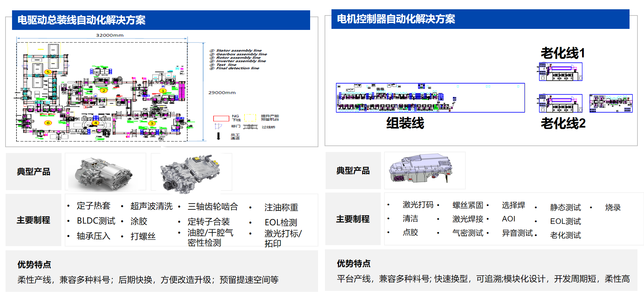644x295 pixels.
Task: Click the 过线桥 bridge legend symbol
Action: pyautogui.click(x=251, y=127)
